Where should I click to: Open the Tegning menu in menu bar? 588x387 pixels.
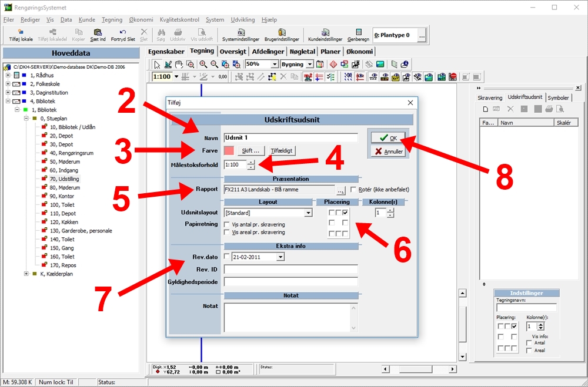tap(112, 19)
